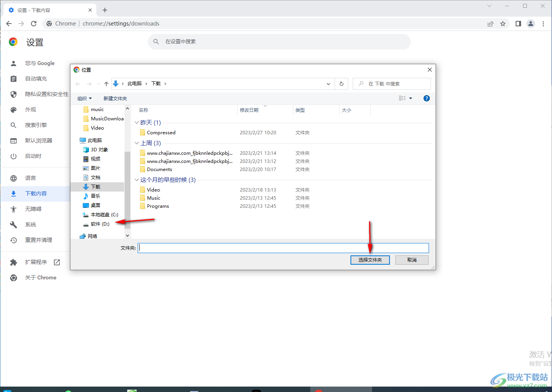Image resolution: width=552 pixels, height=392 pixels.
Task: Click 新建文件夹 button
Action: [x=115, y=99]
